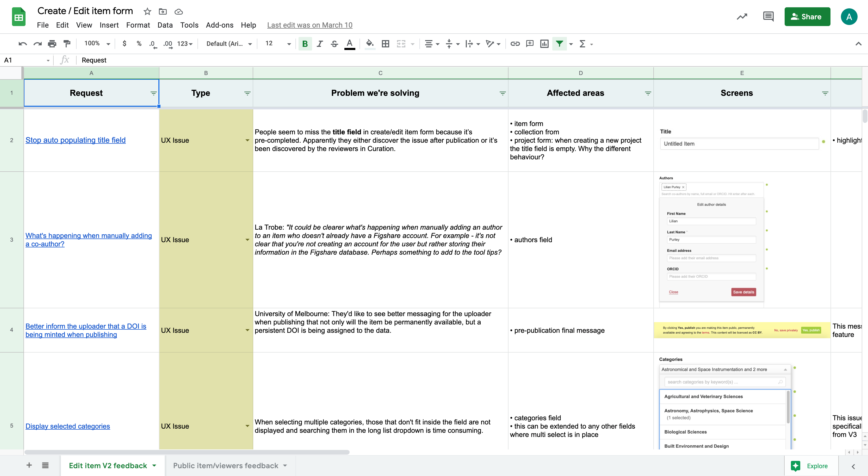Screen dimensions: 868x476
Task: Open the activity dashboard trend icon
Action: point(742,16)
